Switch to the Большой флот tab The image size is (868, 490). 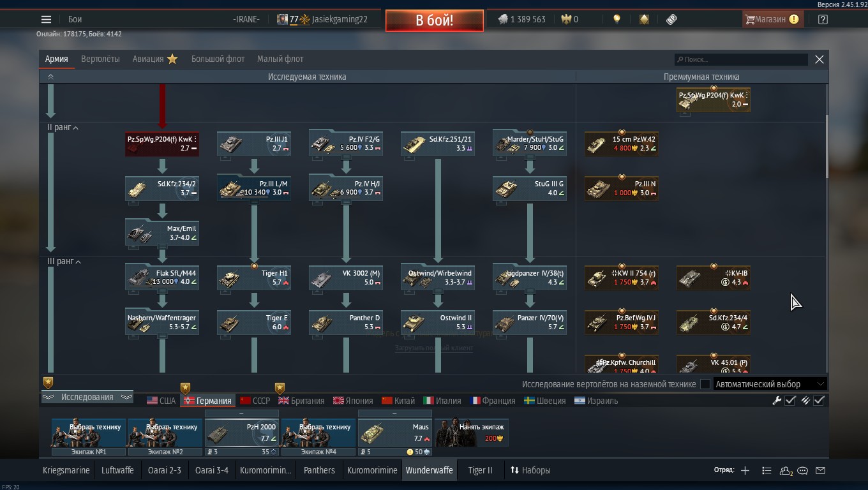218,59
